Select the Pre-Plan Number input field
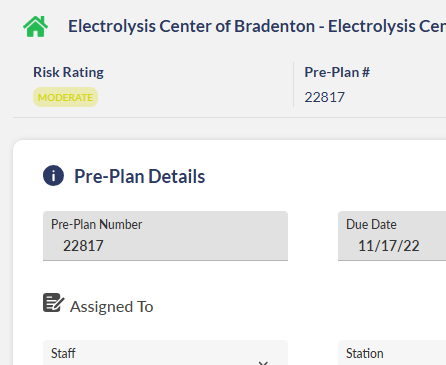Viewport: 446px width, 365px height. click(165, 236)
